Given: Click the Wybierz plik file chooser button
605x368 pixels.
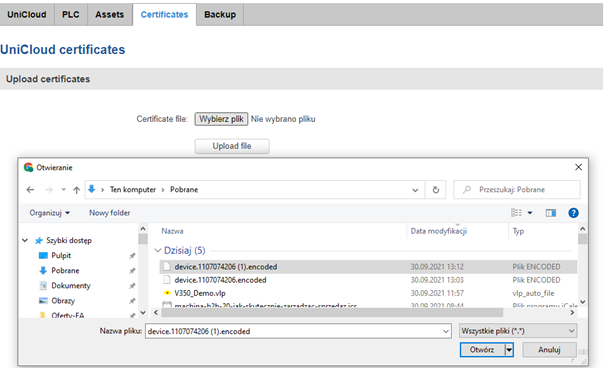Looking at the screenshot, I should pyautogui.click(x=221, y=119).
